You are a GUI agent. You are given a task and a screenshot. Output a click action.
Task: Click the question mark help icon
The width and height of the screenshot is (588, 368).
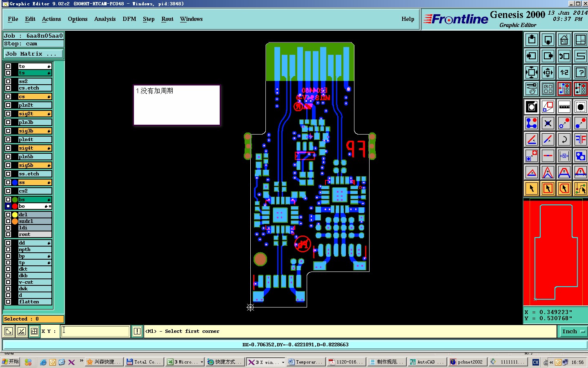(581, 72)
